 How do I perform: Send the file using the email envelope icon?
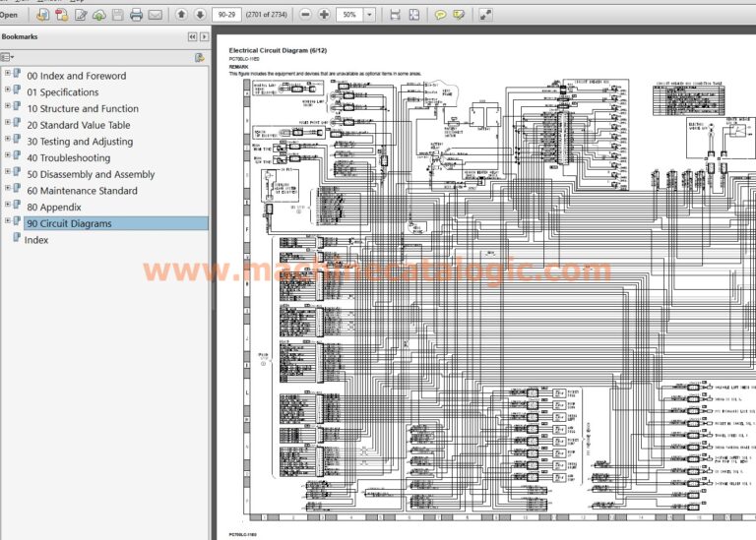[156, 15]
